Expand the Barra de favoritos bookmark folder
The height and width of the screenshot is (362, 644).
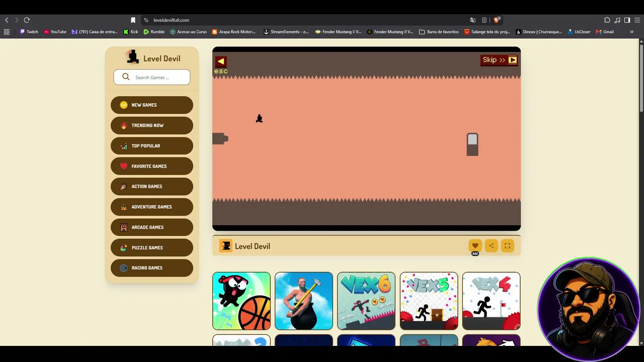click(439, 32)
